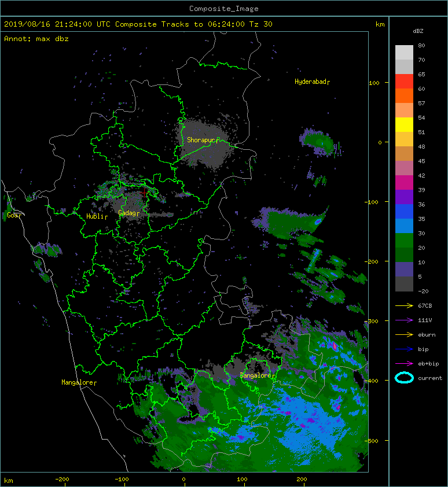
Task: Click the 80 value on the dBZ scale
Action: point(421,45)
